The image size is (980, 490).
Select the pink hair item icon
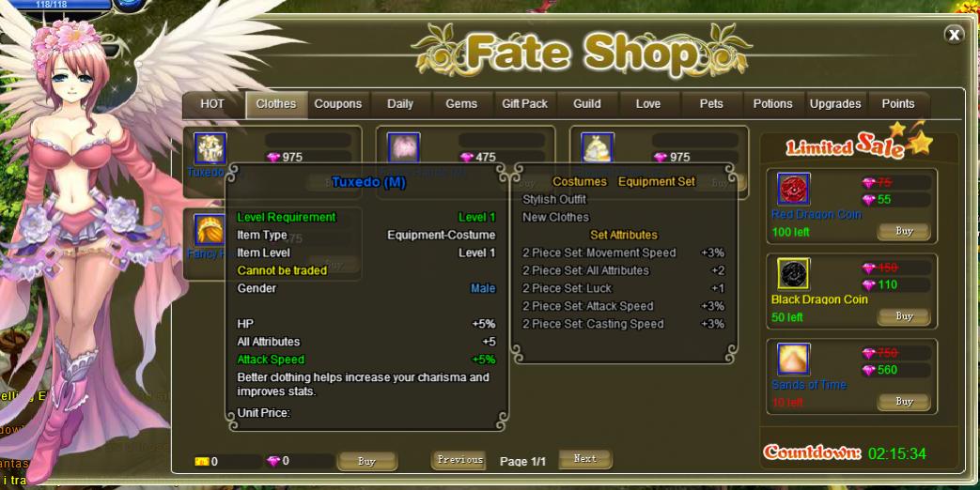(403, 148)
